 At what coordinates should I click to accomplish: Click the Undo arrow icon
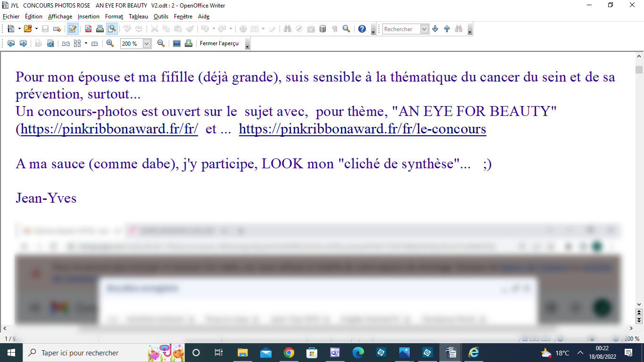point(204,29)
